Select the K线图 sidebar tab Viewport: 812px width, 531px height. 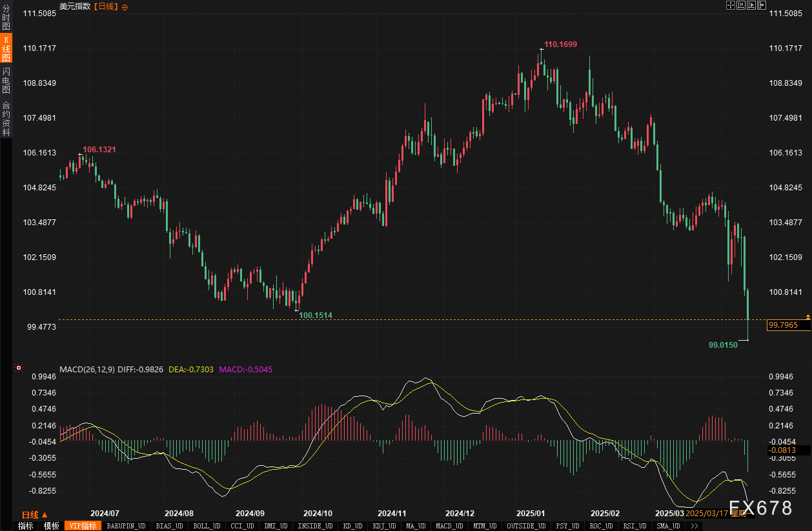click(x=6, y=48)
